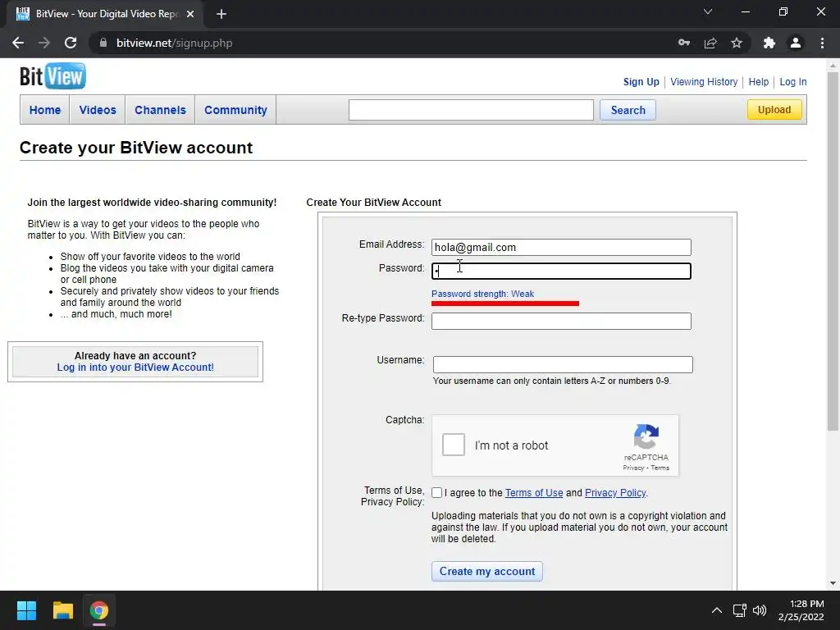This screenshot has width=840, height=630.
Task: Reload the page with the refresh icon
Action: click(x=71, y=43)
